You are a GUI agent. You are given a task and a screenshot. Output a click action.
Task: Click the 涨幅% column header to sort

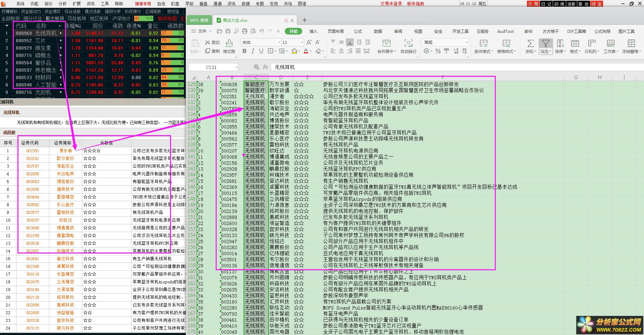(72, 26)
